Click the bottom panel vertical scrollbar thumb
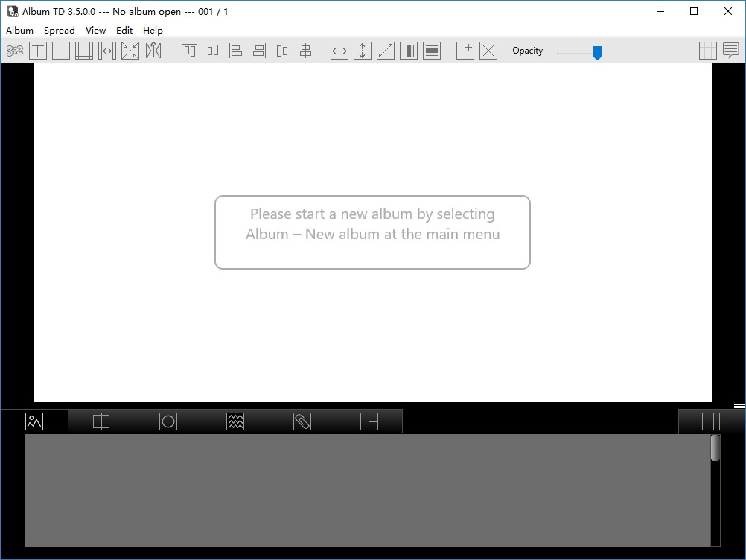The height and width of the screenshot is (560, 746). 715,448
